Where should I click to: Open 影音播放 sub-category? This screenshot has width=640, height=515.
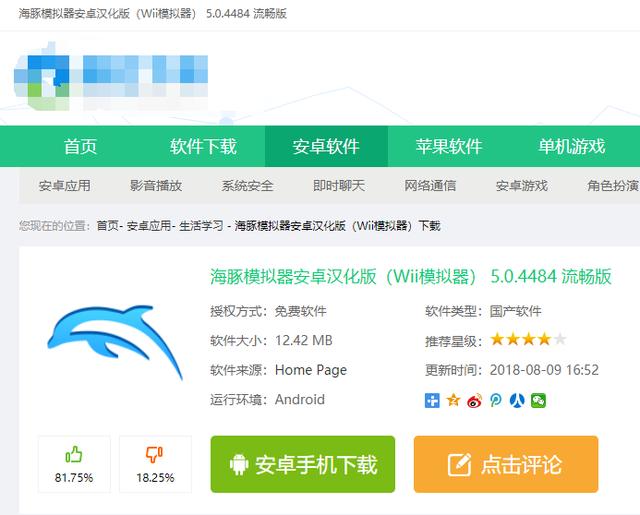[156, 186]
